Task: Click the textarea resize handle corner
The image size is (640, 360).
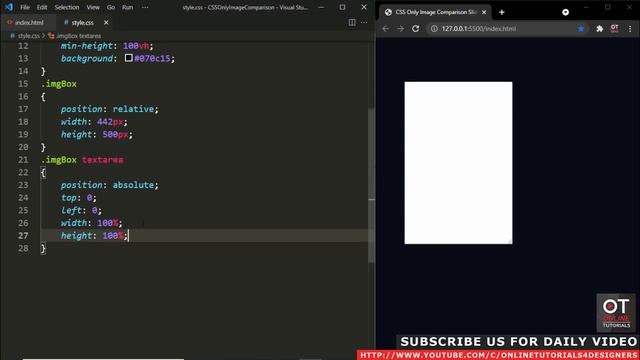Action: click(510, 242)
